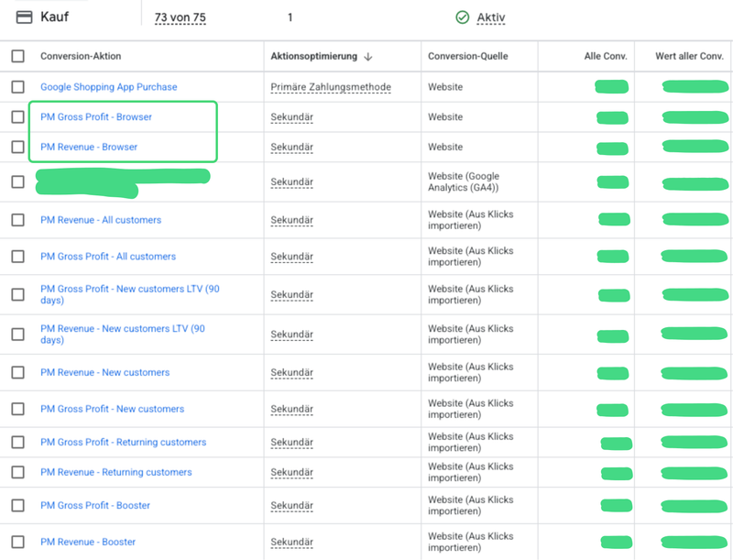Viewport: 733px width, 560px height.
Task: Check the PM Revenue - New customers row
Action: [17, 372]
